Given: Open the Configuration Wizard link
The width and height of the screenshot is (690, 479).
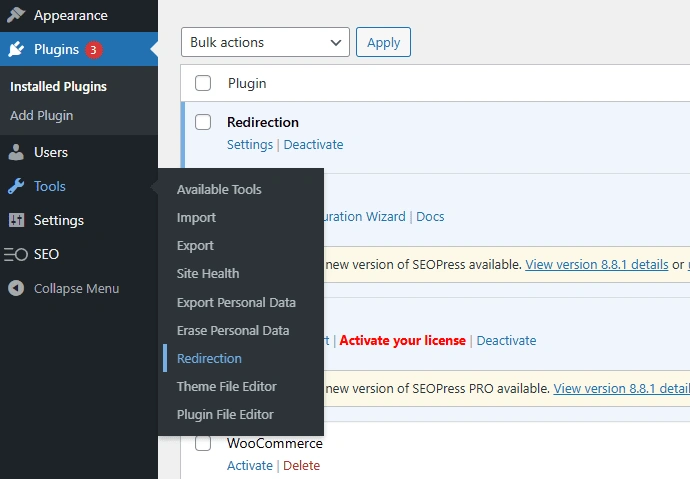Looking at the screenshot, I should (x=365, y=216).
